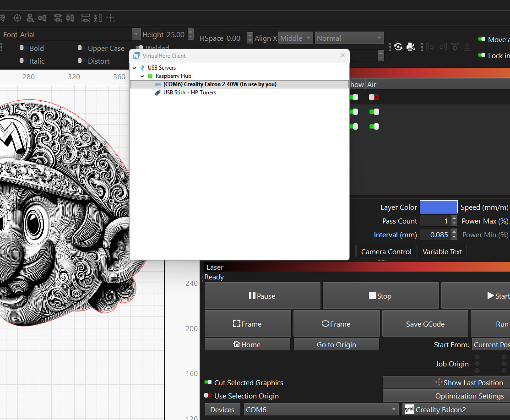Turn on Air for the first layer

[x=374, y=97]
